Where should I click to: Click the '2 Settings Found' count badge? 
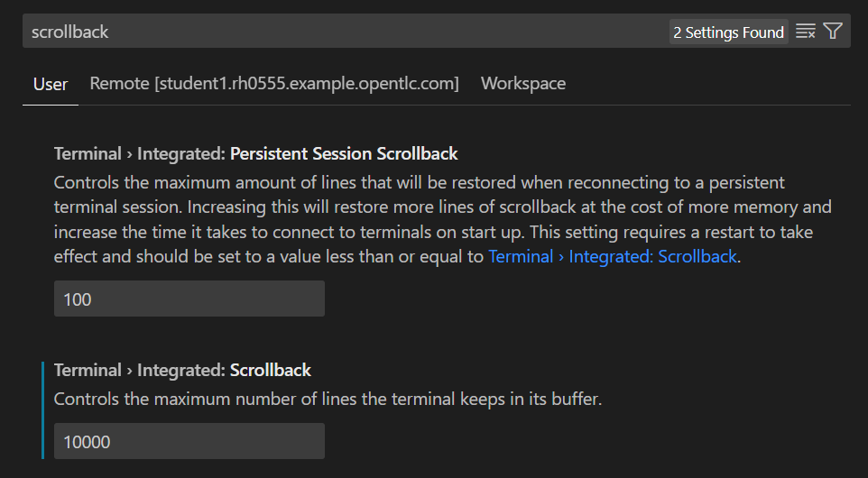point(728,32)
